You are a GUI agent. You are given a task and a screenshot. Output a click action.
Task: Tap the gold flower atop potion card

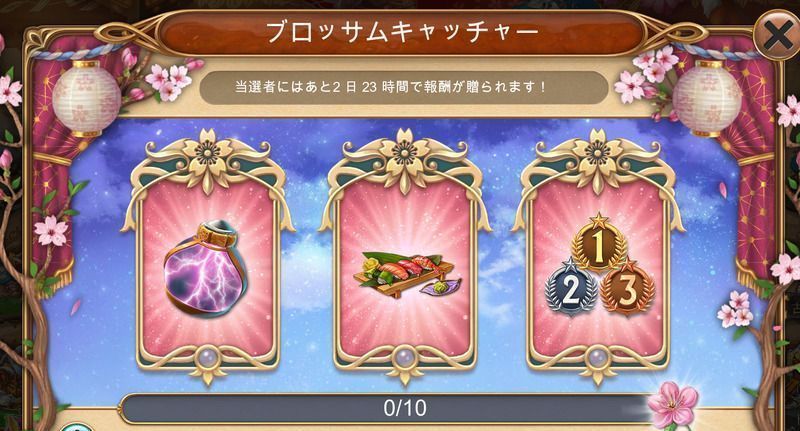coord(207,153)
